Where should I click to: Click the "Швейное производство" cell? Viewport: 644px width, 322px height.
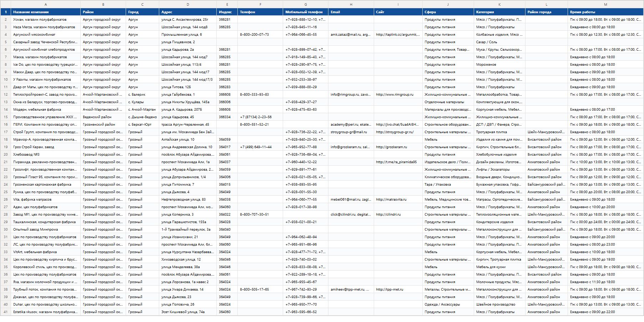click(x=499, y=305)
